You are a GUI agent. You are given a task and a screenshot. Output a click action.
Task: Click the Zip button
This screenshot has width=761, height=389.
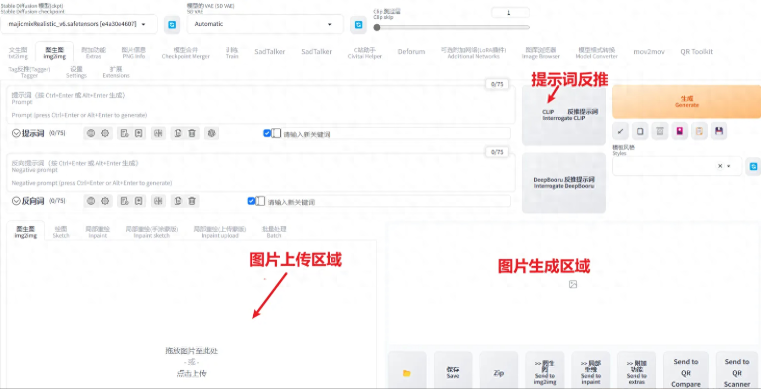point(498,373)
